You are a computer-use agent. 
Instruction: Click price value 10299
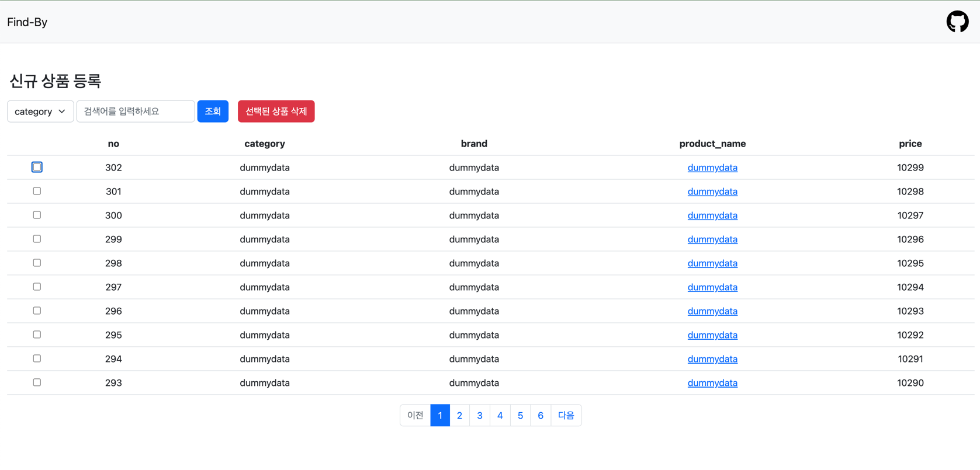pos(910,168)
